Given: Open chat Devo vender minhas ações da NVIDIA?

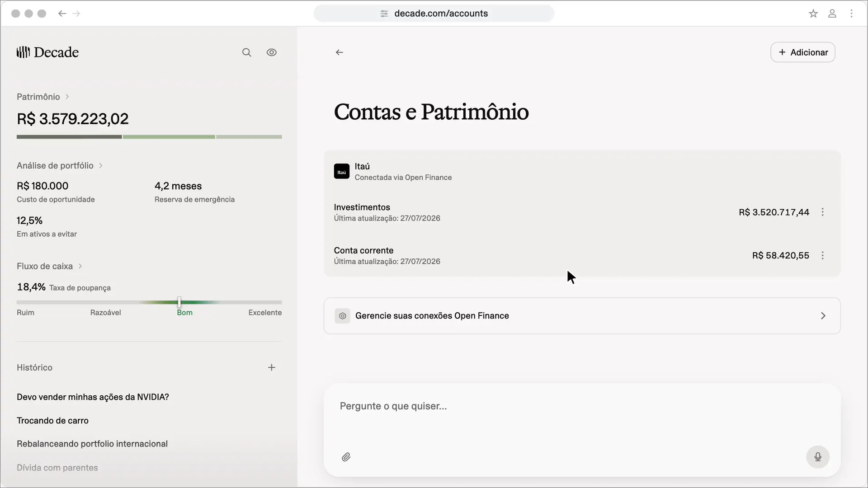Looking at the screenshot, I should (x=93, y=397).
